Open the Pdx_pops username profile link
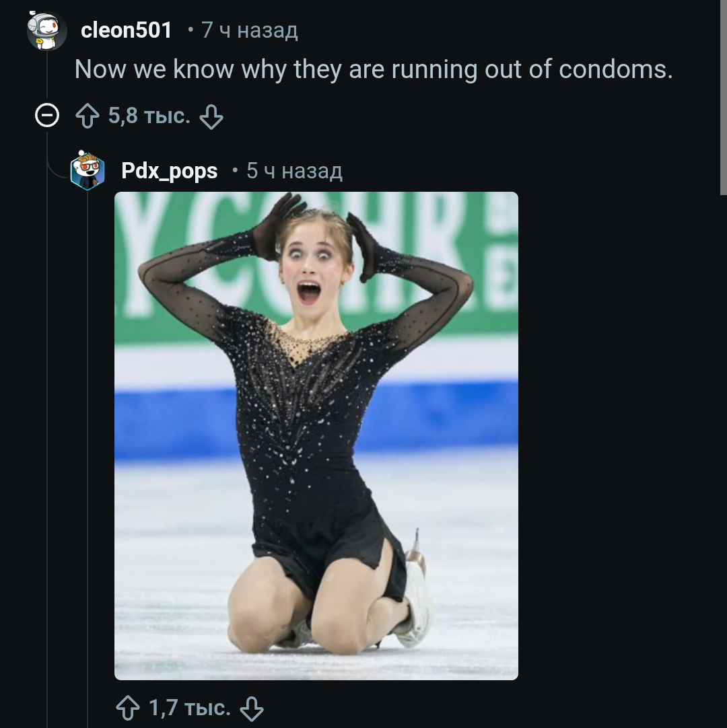The height and width of the screenshot is (728, 727). [169, 171]
